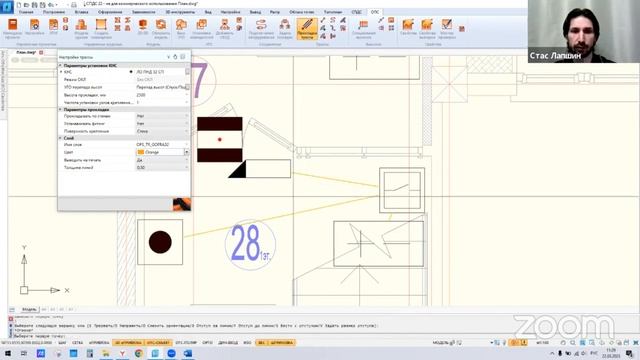Switch to the 3D инструменты ribbon tab
The height and width of the screenshot is (360, 640).
[180, 12]
